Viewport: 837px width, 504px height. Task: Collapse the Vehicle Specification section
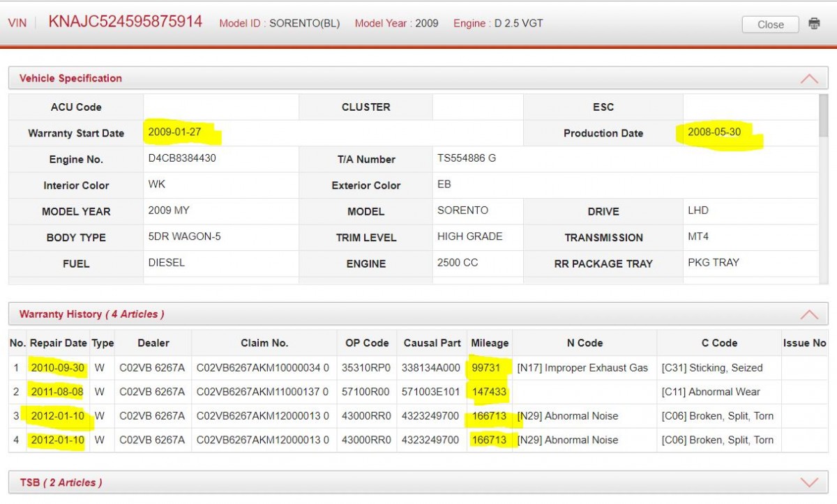pyautogui.click(x=809, y=79)
